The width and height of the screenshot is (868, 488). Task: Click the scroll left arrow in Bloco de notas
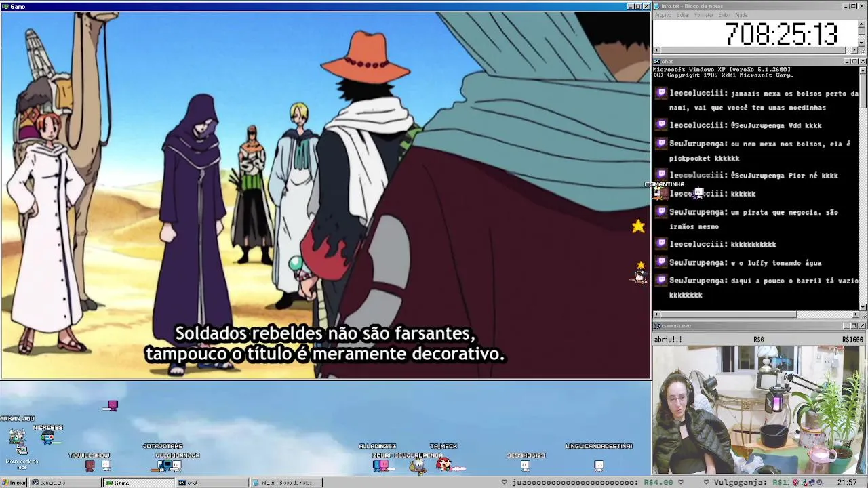656,50
